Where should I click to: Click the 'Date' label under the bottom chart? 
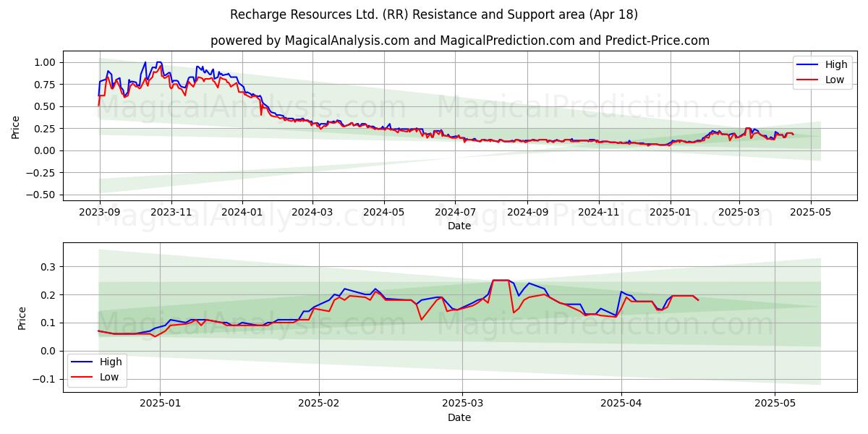pos(459,417)
